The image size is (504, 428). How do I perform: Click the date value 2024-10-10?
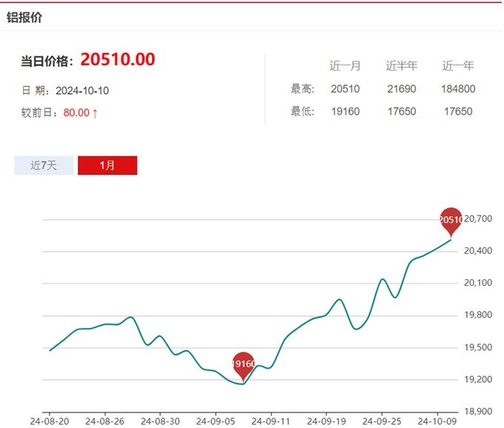pos(83,90)
